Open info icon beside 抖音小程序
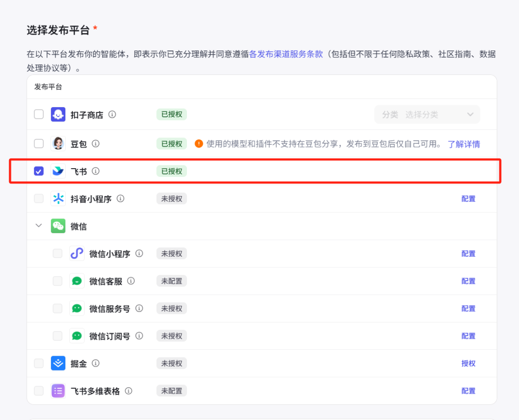The width and height of the screenshot is (519, 420). 121,198
